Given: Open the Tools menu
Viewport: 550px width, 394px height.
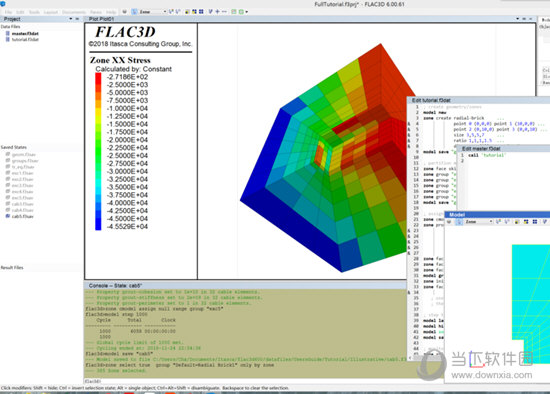Looking at the screenshot, I should (x=34, y=12).
